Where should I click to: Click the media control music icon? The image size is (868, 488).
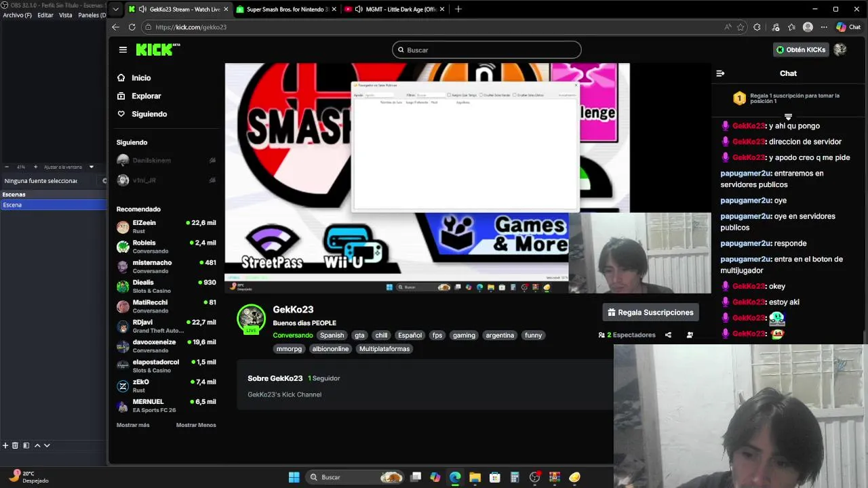coord(776,27)
